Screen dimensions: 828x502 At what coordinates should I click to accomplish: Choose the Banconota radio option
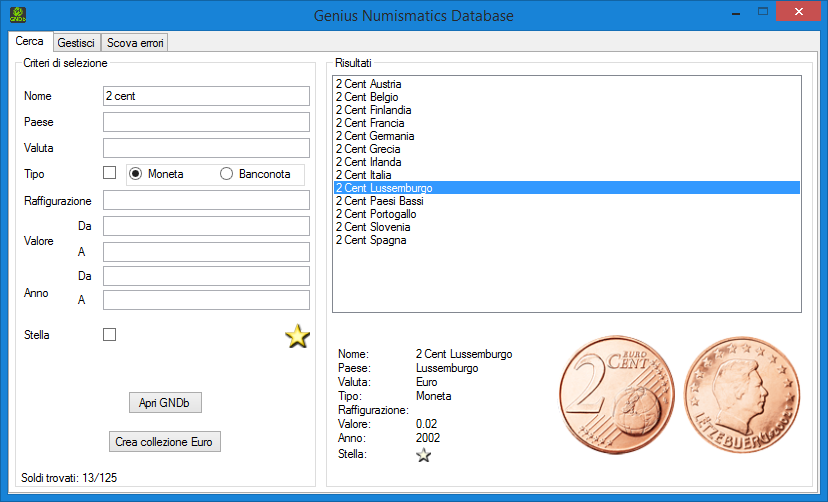pos(226,174)
